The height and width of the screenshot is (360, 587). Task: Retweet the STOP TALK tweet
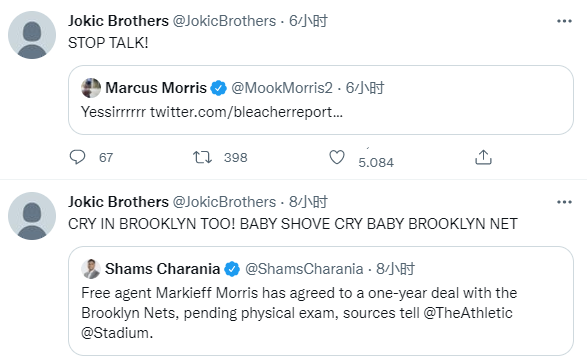click(202, 157)
